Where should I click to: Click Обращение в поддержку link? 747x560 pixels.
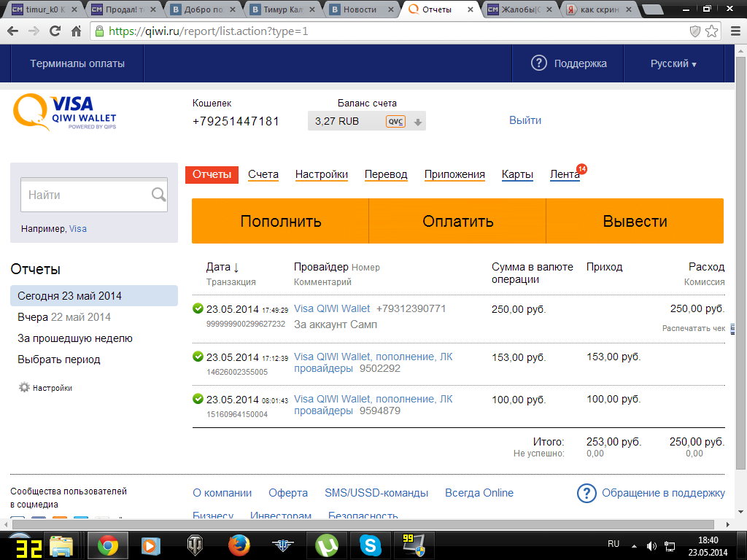tap(663, 493)
